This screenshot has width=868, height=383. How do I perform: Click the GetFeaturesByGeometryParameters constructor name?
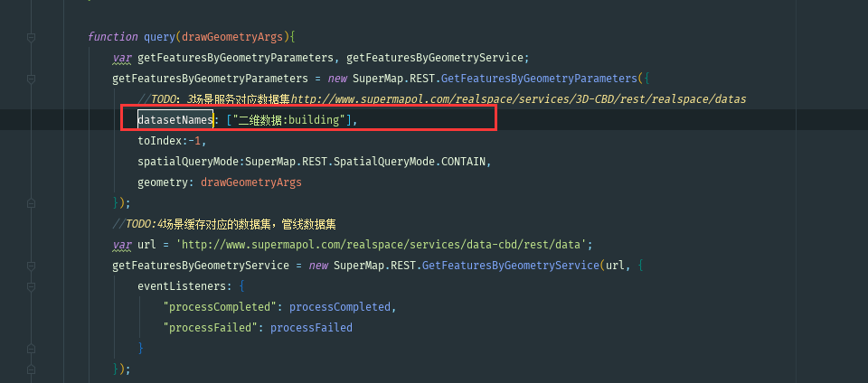coord(539,79)
